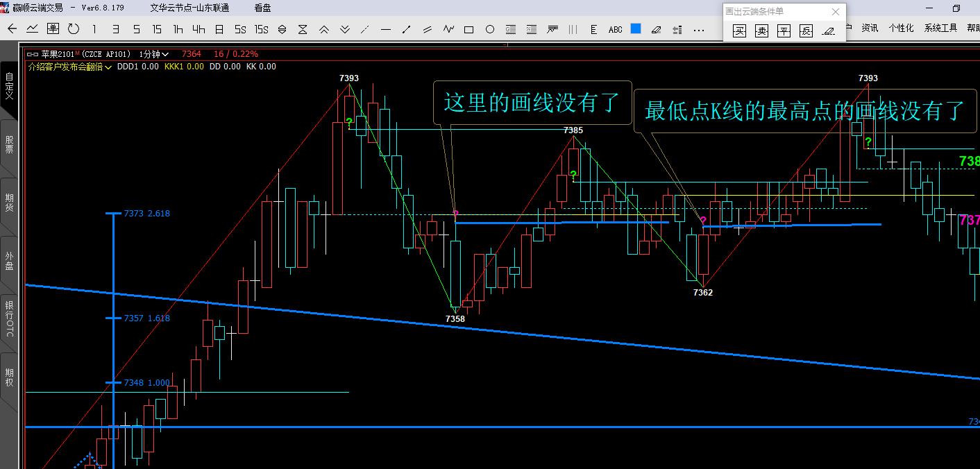This screenshot has height=469, width=980.
Task: Toggle the daily (日) chart period
Action: click(219, 29)
